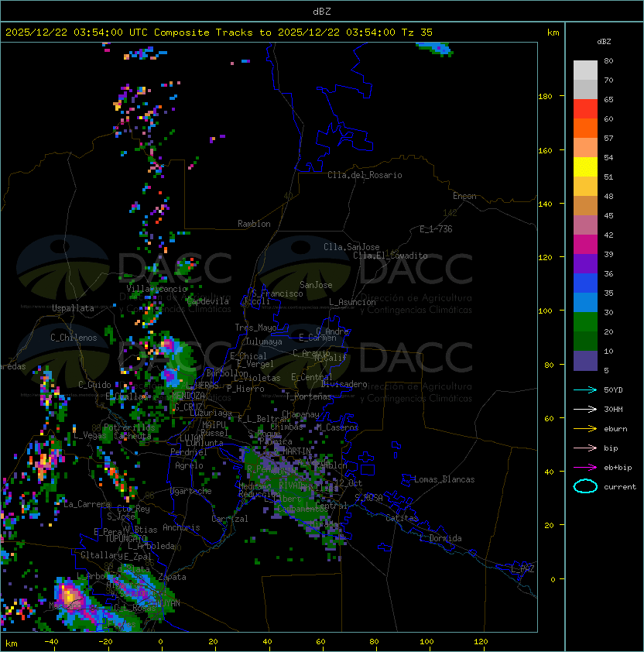Click the white 30HM arrow symbol
The height and width of the screenshot is (652, 644).
click(x=585, y=409)
